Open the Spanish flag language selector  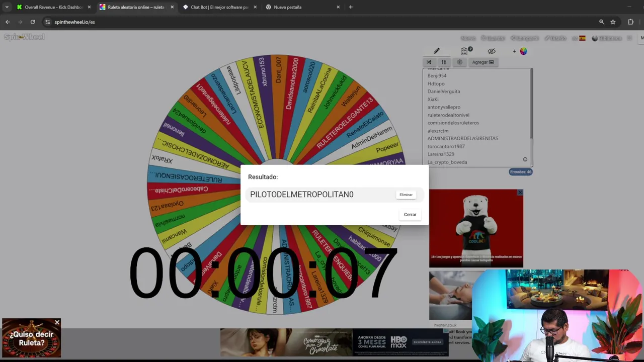(579, 38)
